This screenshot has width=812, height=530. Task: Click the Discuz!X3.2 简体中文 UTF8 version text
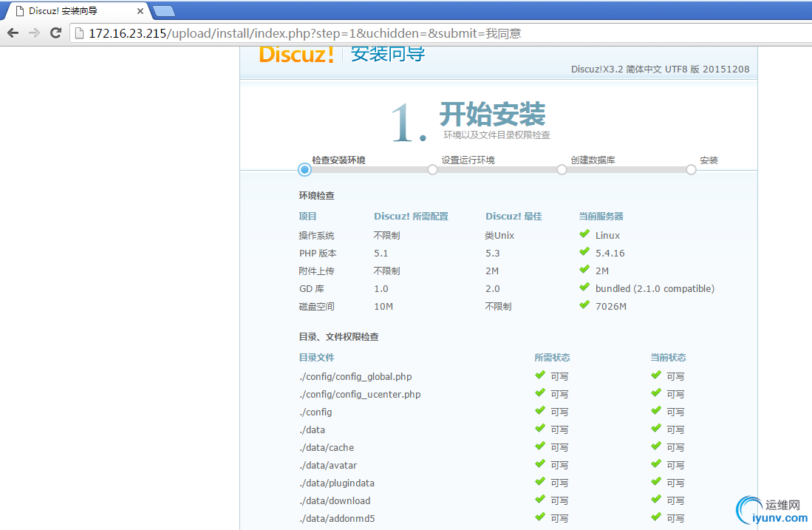tap(661, 69)
